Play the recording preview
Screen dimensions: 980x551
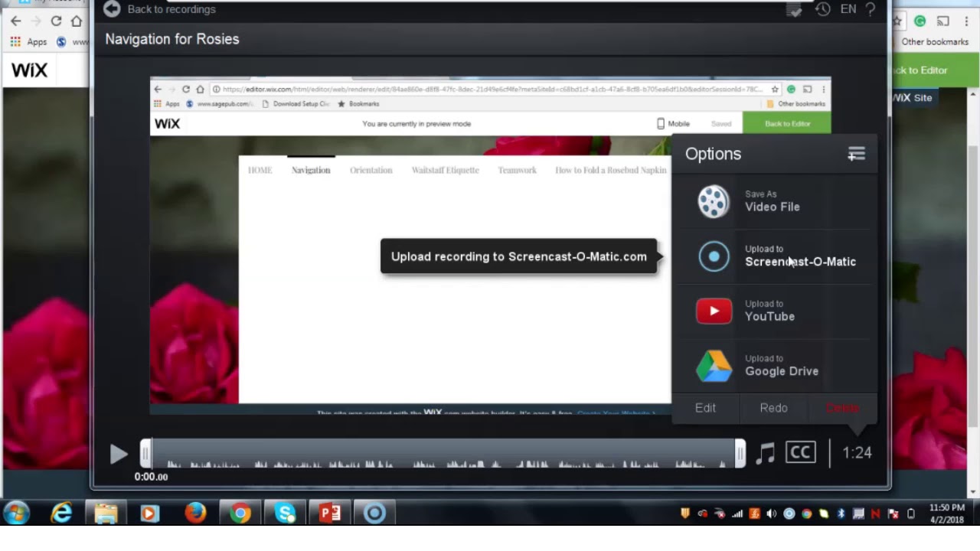[118, 454]
